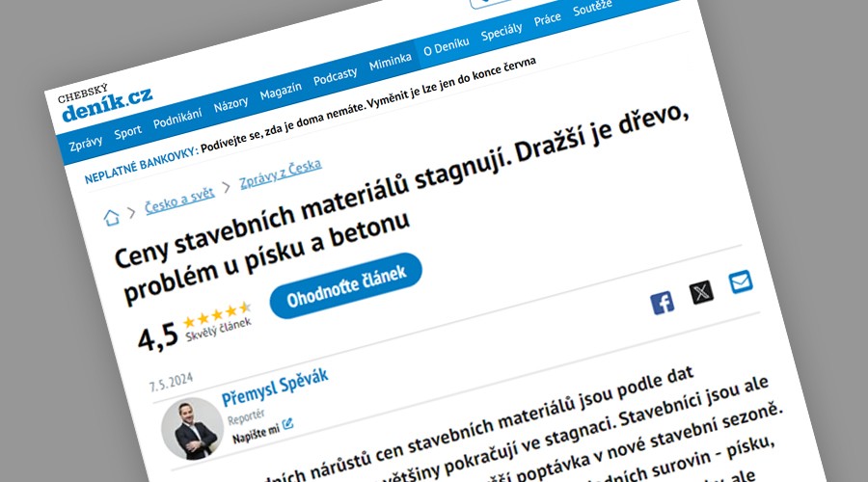This screenshot has width=868, height=482.
Task: Click the Ohodnoťte článek button
Action: [x=346, y=285]
